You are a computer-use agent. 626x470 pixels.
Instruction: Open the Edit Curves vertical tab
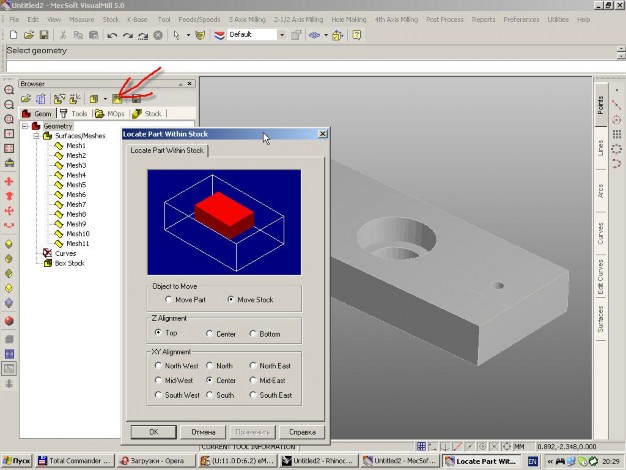pyautogui.click(x=601, y=276)
